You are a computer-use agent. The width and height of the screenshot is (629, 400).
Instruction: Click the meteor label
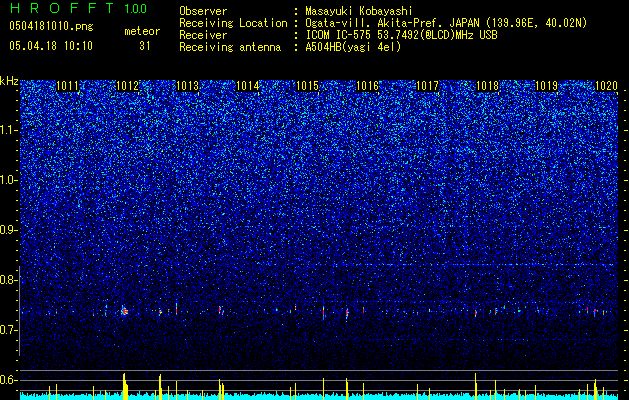[x=142, y=31]
